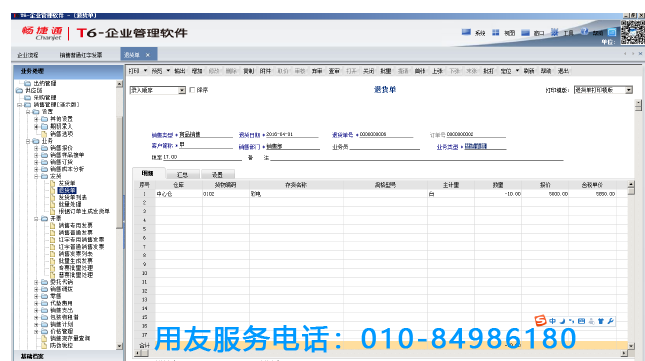
Task: Toggle the 中 Chinese mode on the IME bar
Action: pos(552,321)
